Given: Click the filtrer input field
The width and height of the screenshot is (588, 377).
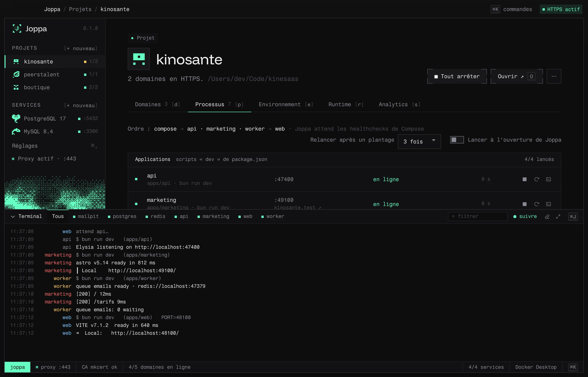Looking at the screenshot, I should pos(478,216).
